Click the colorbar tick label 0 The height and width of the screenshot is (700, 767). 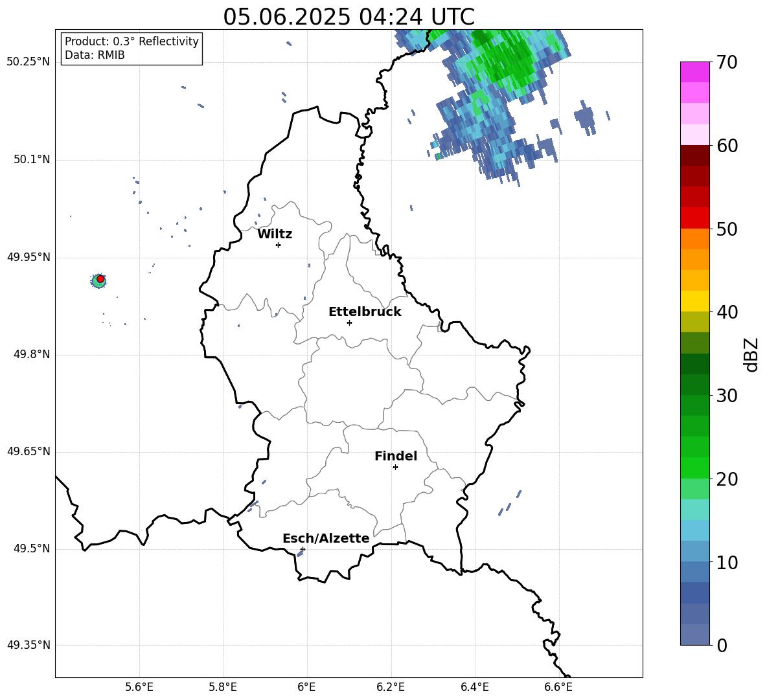click(x=722, y=646)
